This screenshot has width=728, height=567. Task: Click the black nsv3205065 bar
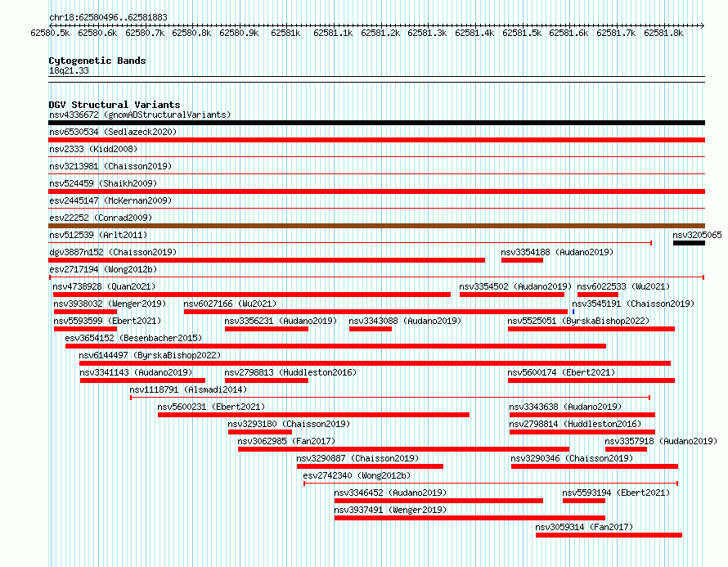(x=689, y=243)
